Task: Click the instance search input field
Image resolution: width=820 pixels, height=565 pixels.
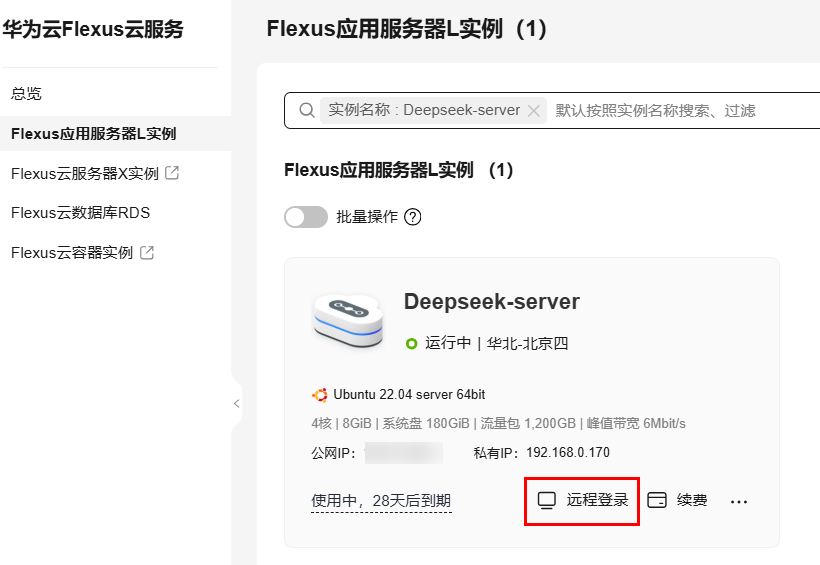Action: (x=680, y=110)
